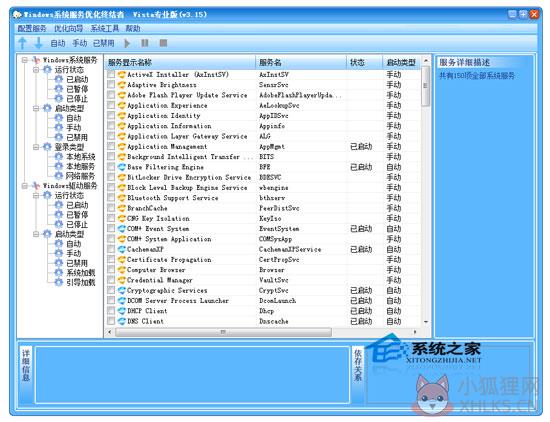Click the horizontal scrollbar thumb of service list

click(223, 332)
